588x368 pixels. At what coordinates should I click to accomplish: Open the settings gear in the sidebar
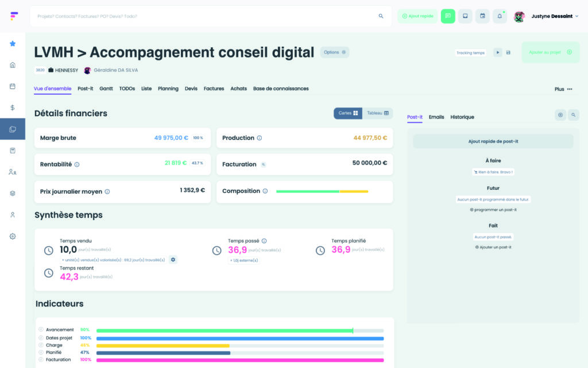click(13, 236)
